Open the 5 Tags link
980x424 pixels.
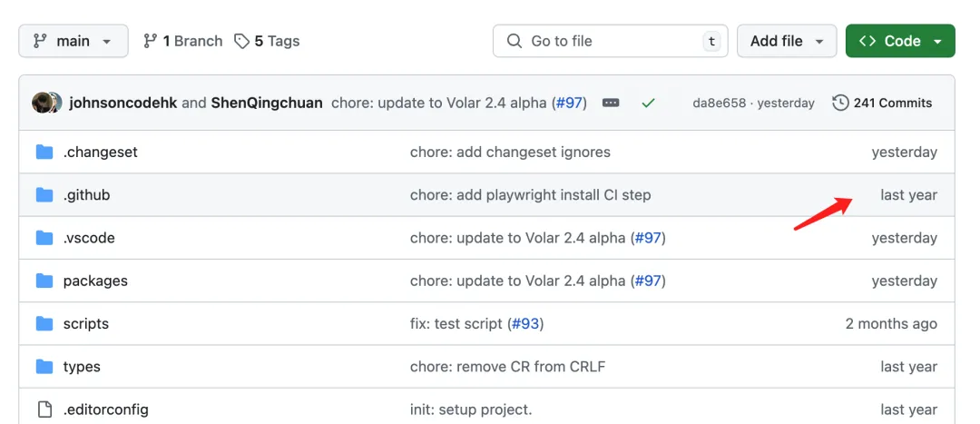tap(267, 41)
